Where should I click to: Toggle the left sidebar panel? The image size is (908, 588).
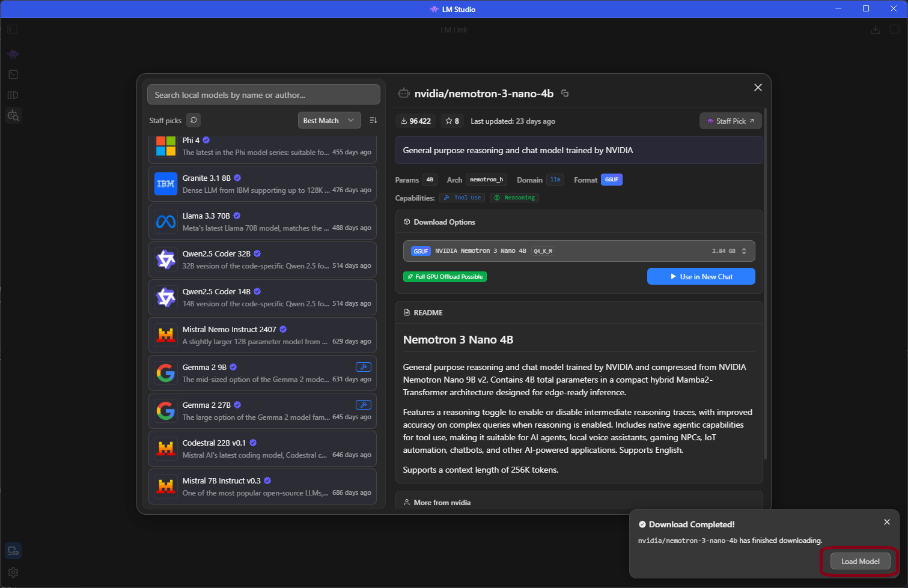(x=13, y=29)
